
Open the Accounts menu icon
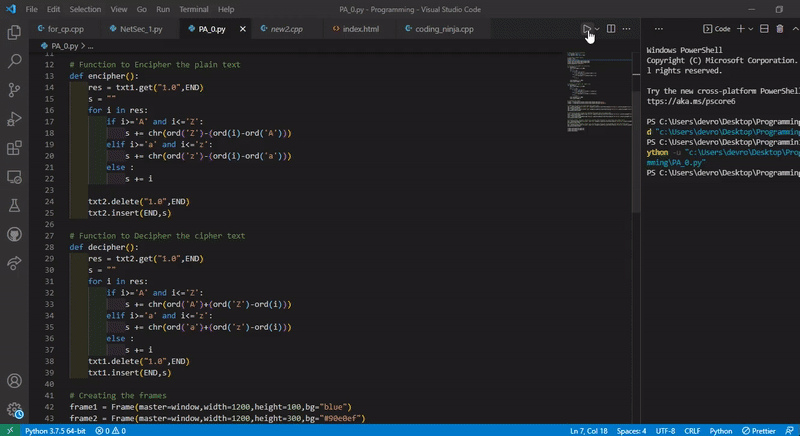pyautogui.click(x=14, y=380)
